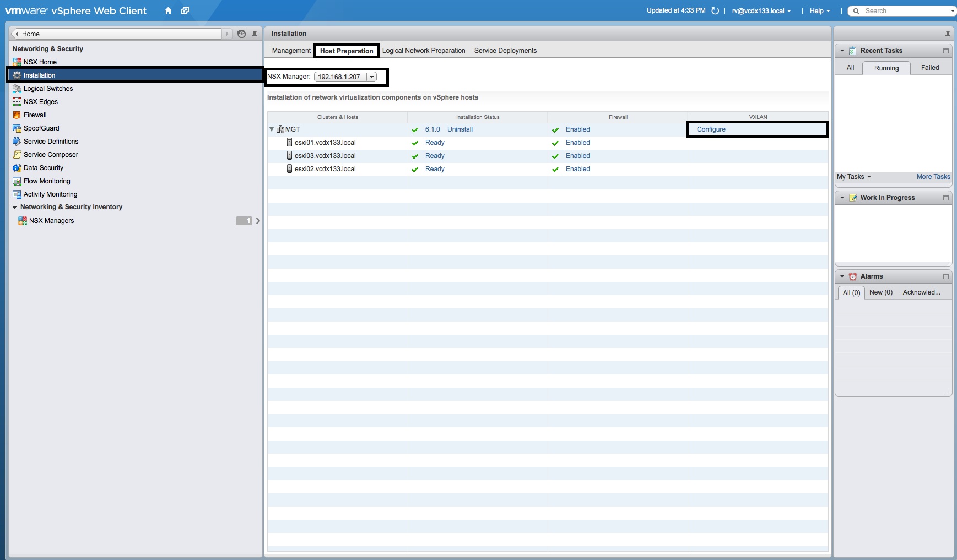Image resolution: width=957 pixels, height=560 pixels.
Task: Switch to the Logical Network Preparation tab
Action: pyautogui.click(x=423, y=51)
